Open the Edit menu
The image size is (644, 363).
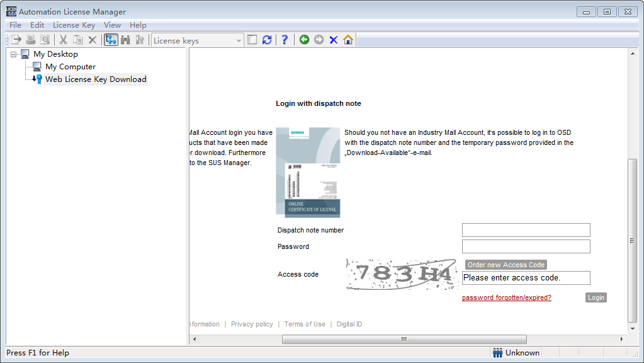[x=37, y=25]
